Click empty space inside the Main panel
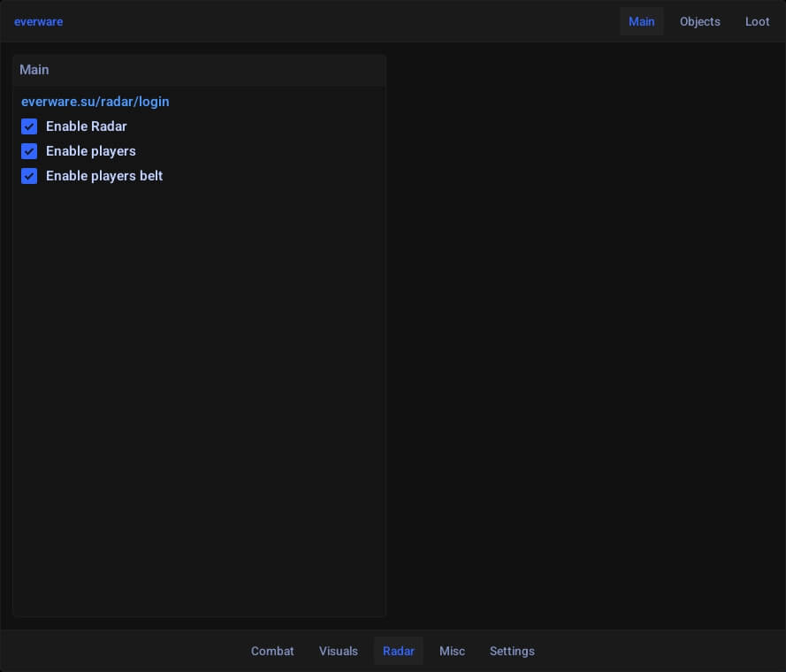This screenshot has height=672, width=786. pyautogui.click(x=199, y=398)
